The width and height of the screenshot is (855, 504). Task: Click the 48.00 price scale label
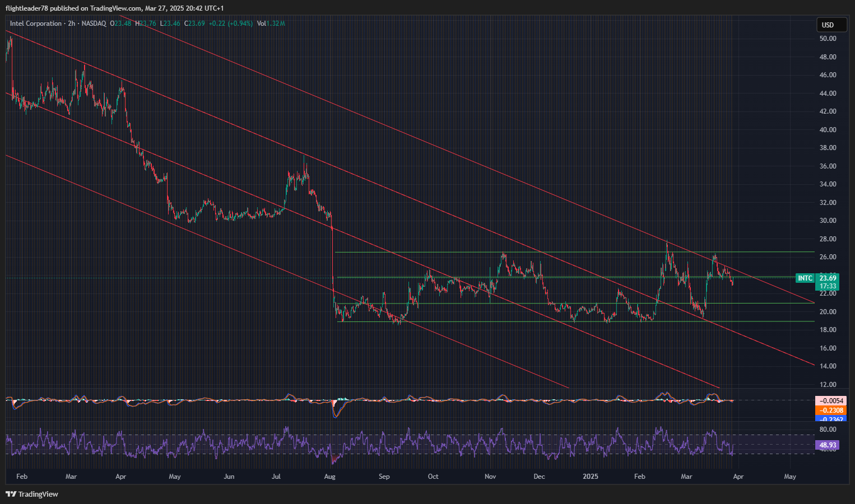(x=828, y=57)
